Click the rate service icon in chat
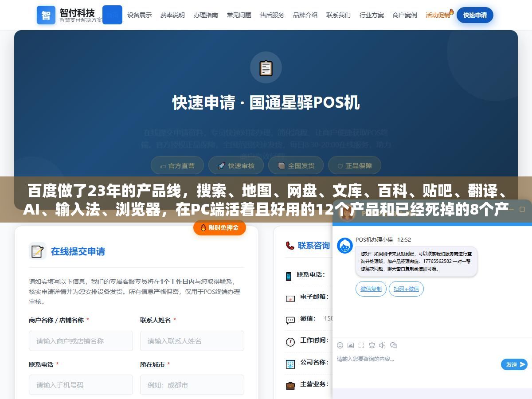 [372, 345]
